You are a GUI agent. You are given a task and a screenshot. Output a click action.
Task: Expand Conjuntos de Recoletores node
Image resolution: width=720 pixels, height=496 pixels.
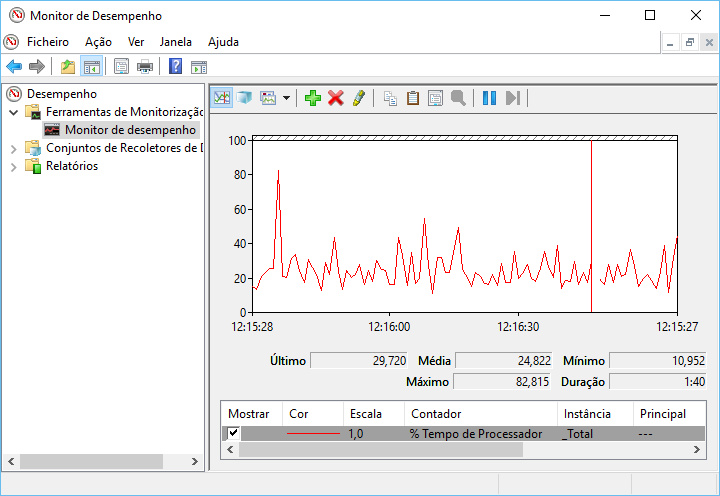pyautogui.click(x=13, y=149)
